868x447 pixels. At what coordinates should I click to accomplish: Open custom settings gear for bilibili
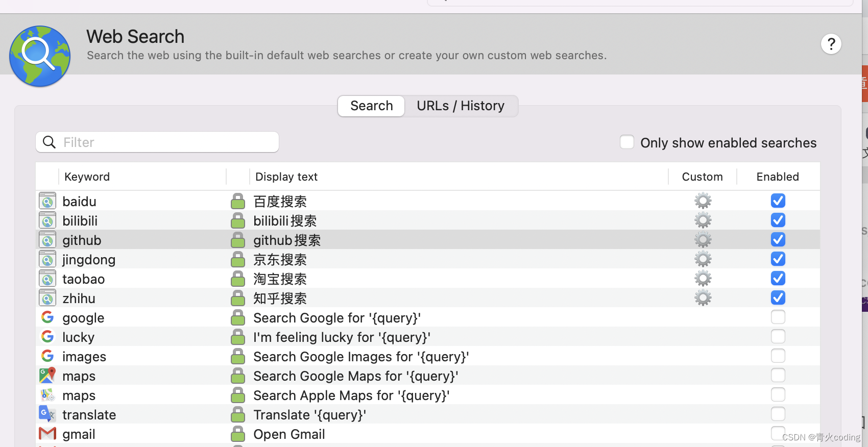pyautogui.click(x=703, y=220)
